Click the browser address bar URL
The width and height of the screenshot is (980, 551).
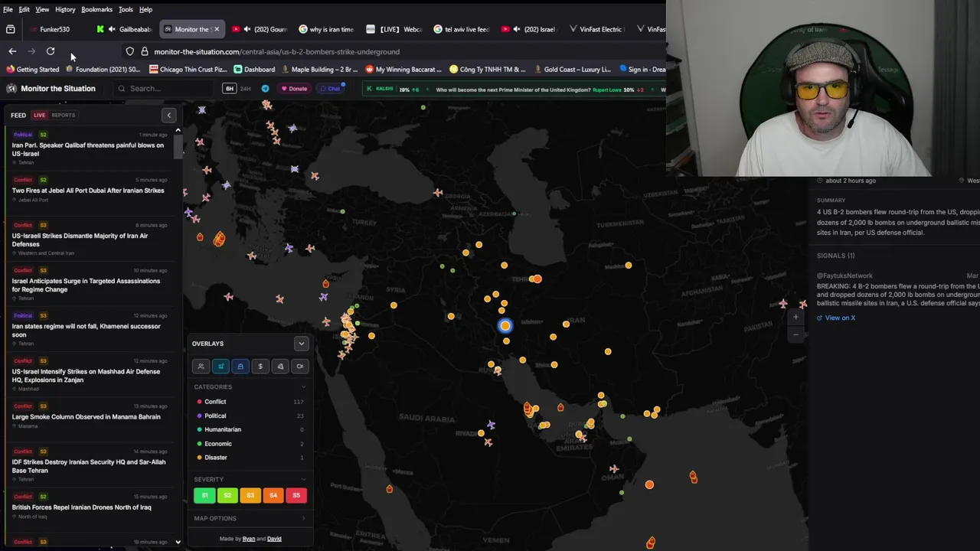pos(276,51)
